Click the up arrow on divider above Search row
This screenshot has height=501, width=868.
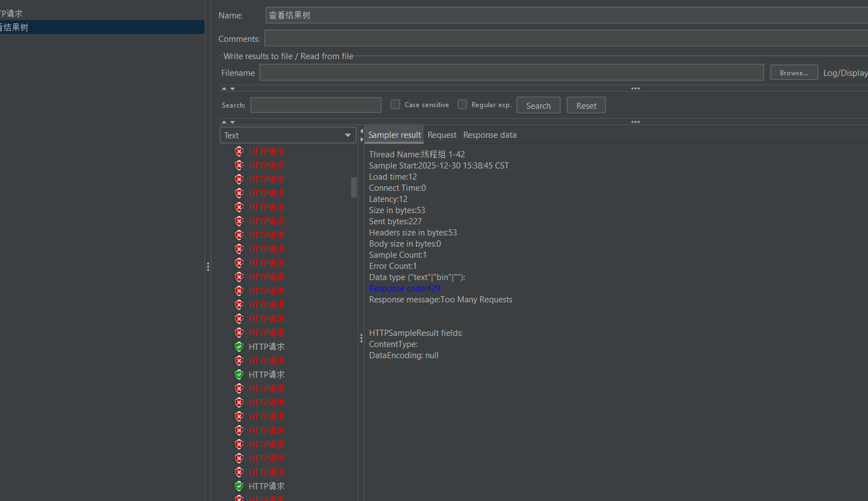tap(224, 89)
